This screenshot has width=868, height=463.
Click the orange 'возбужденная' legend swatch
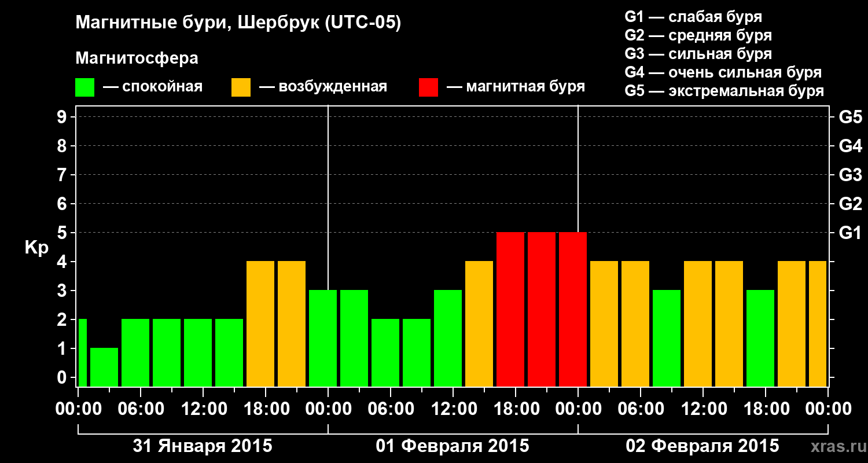tap(241, 87)
